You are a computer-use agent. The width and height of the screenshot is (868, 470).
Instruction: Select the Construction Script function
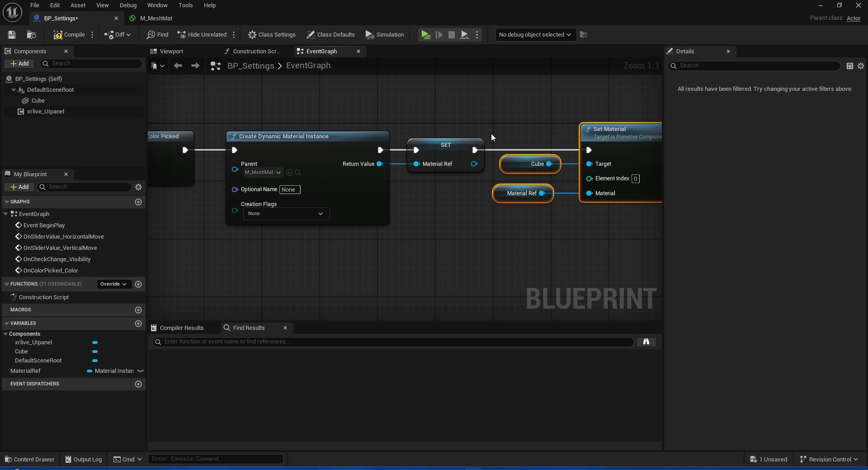[43, 297]
